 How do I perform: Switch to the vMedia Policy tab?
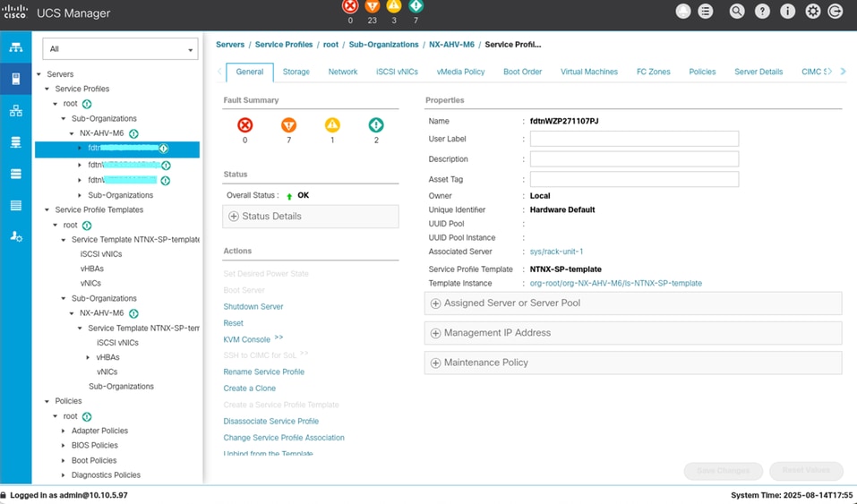click(x=461, y=72)
